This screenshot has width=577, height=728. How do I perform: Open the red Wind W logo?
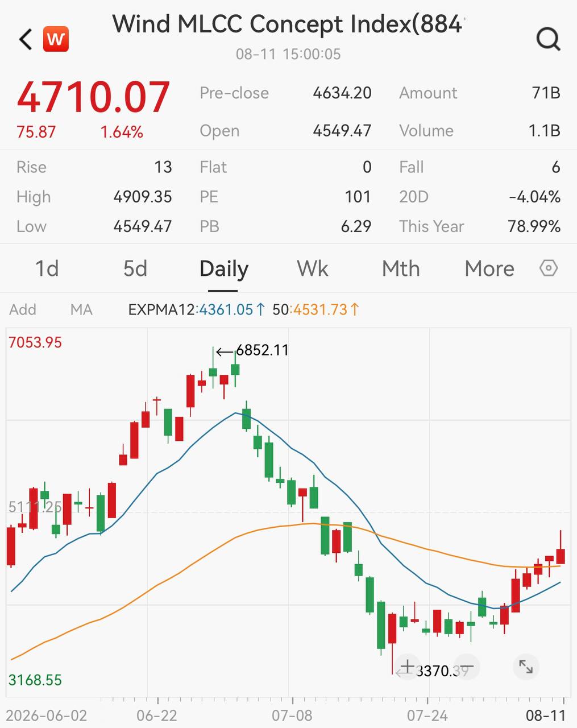tap(56, 39)
